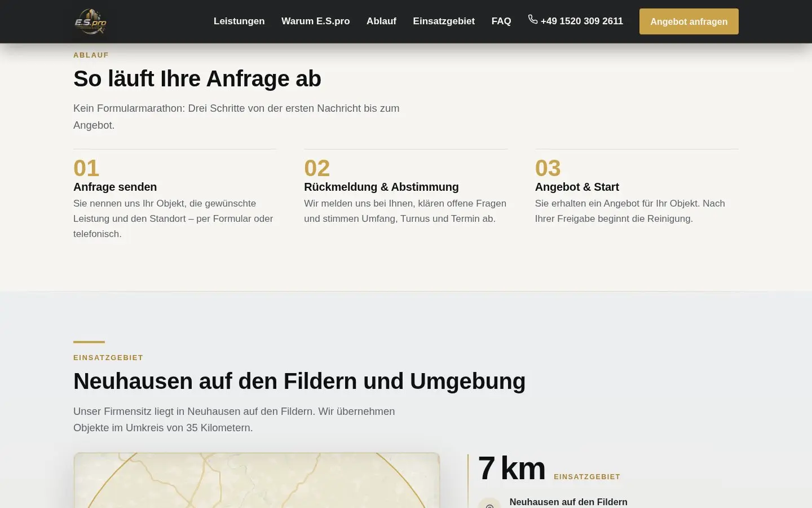This screenshot has width=812, height=508.
Task: Click the E.S.pro logo in header
Action: tap(90, 21)
